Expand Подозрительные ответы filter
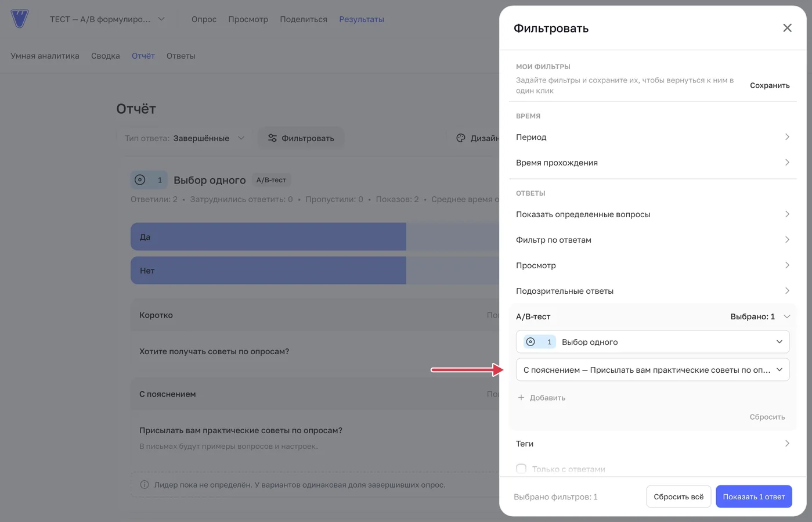Viewport: 812px width, 522px height. tap(652, 291)
